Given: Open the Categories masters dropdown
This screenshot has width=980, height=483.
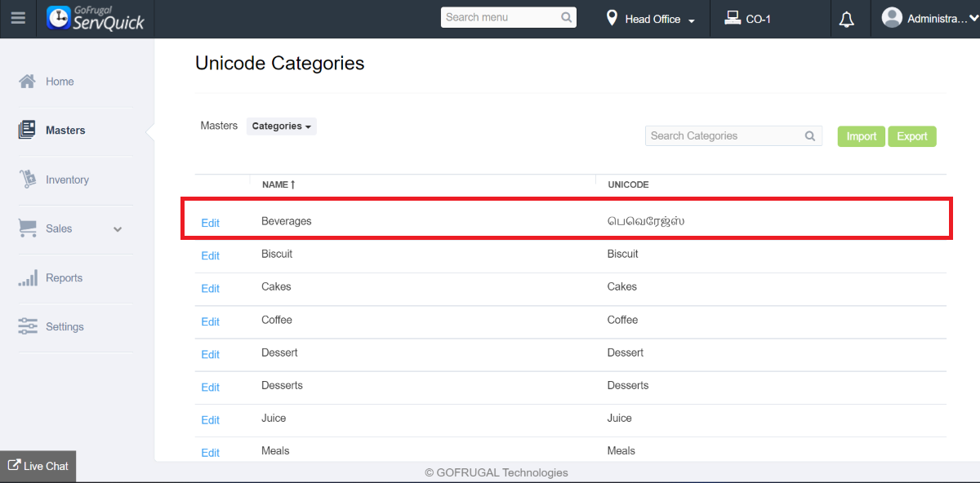Looking at the screenshot, I should (x=281, y=126).
